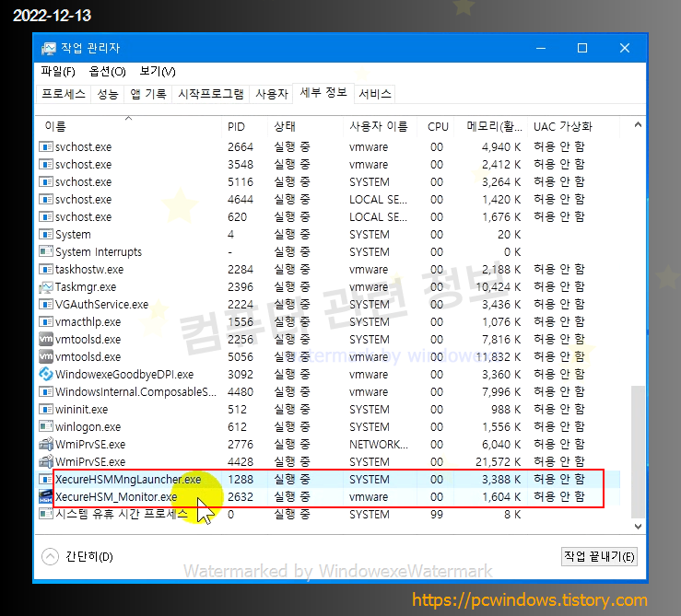Sort by the 사용자 이름 column header
Screen dimensions: 681x616
click(x=380, y=126)
